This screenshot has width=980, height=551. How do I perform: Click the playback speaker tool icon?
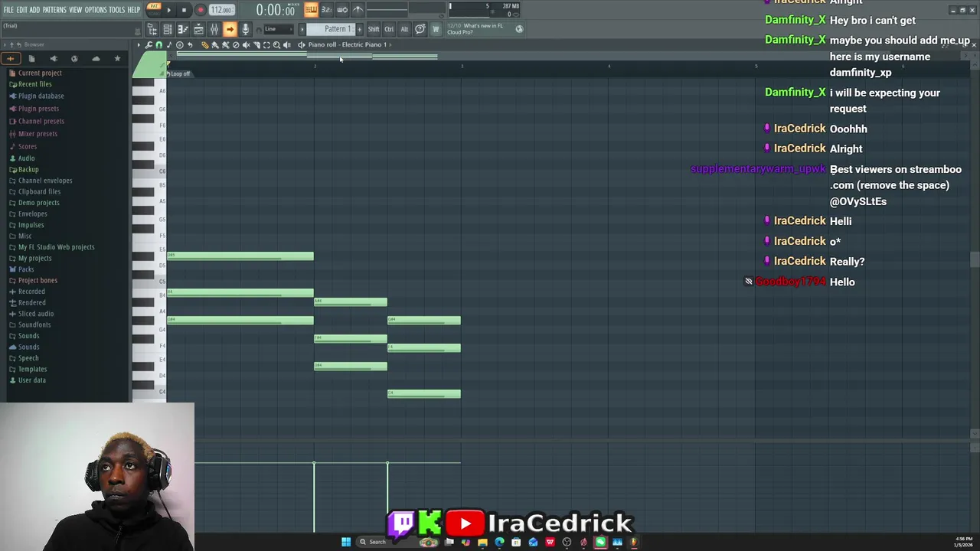(x=287, y=44)
